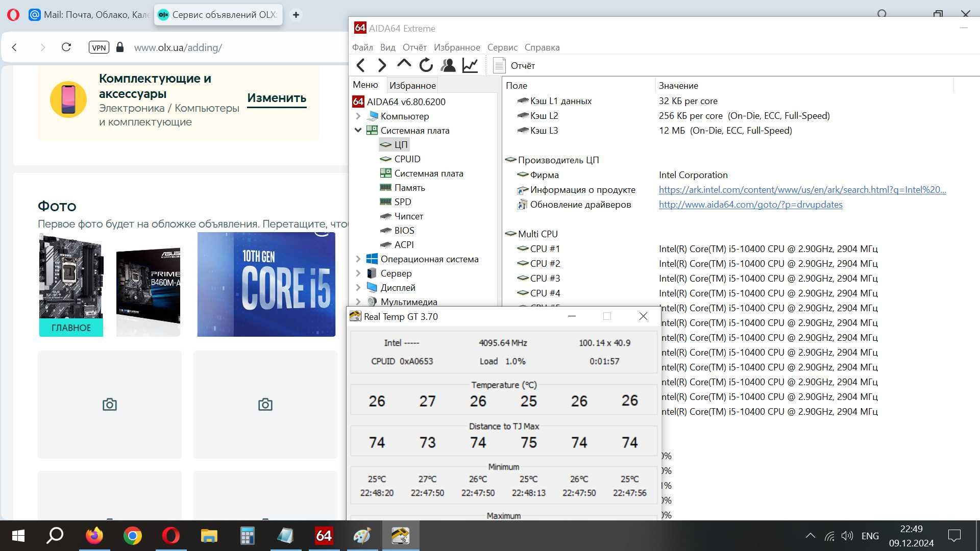This screenshot has height=551, width=980.
Task: Select Системная плата child tree item
Action: pyautogui.click(x=422, y=173)
